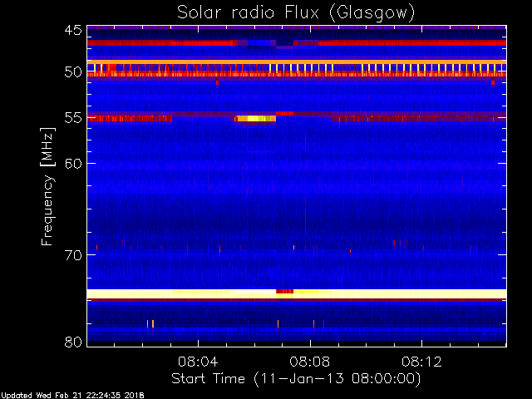Click the "Start Time (11-Jan-13 08:00:00)" label
This screenshot has height=399, width=532.
(x=296, y=379)
